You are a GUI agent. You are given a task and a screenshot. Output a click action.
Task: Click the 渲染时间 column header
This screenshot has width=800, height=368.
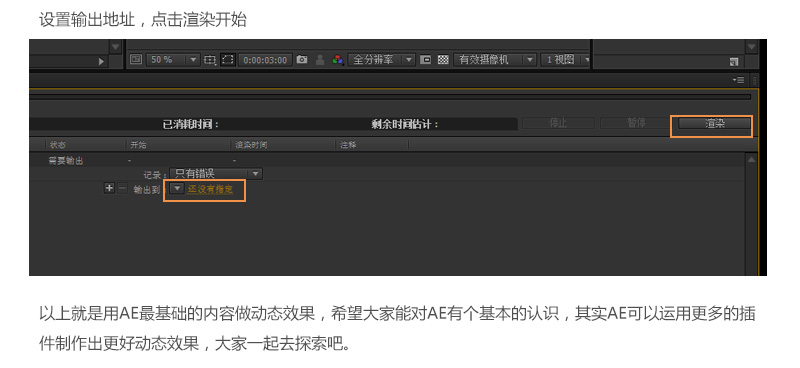tap(251, 145)
